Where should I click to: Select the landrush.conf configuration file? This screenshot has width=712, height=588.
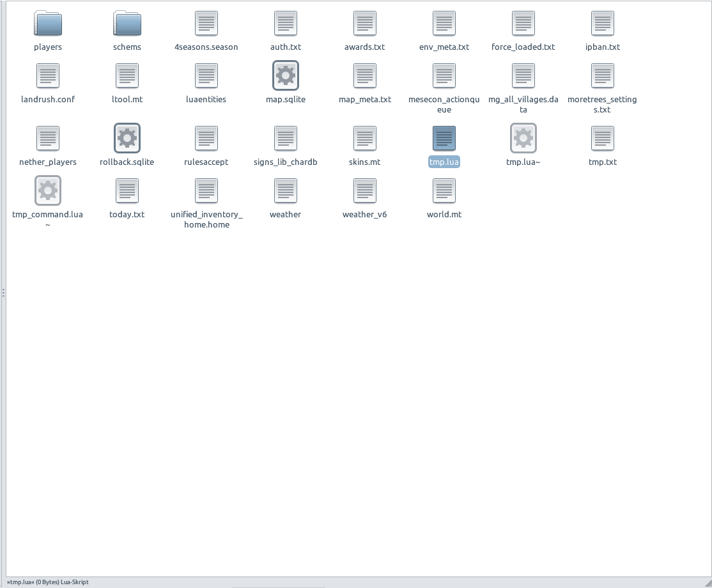coord(48,75)
